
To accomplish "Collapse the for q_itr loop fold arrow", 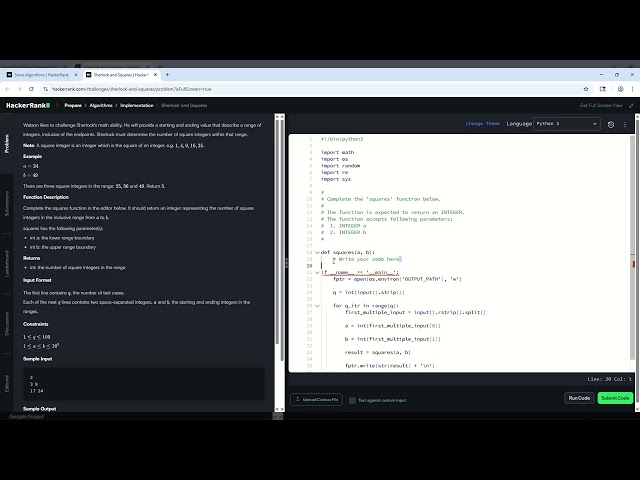I will point(317,306).
